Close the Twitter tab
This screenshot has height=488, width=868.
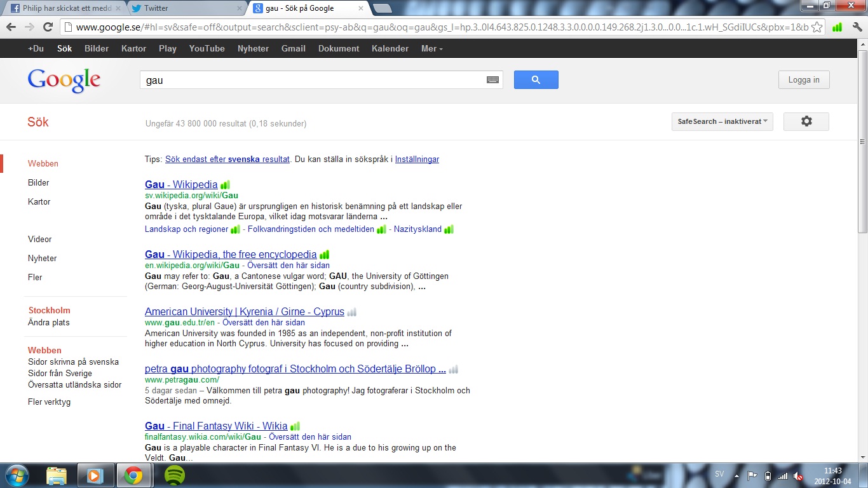pyautogui.click(x=240, y=8)
